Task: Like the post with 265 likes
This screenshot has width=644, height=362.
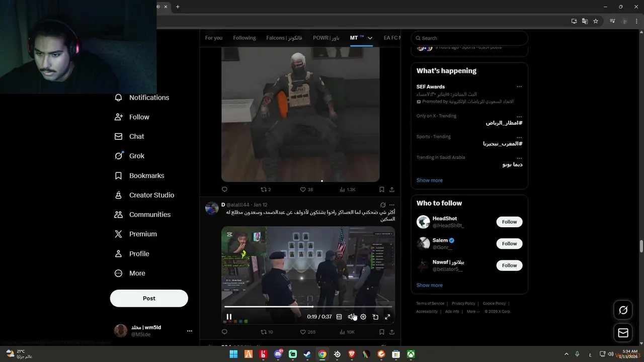Action: tap(307, 332)
